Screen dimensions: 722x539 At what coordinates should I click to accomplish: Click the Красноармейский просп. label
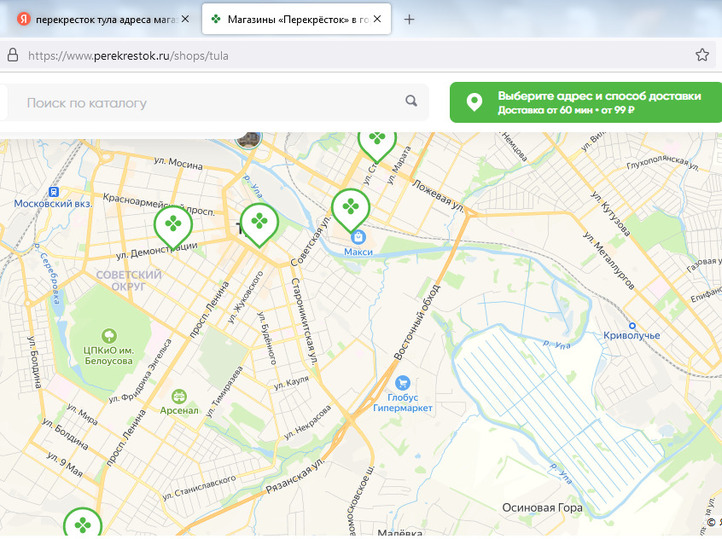tap(159, 204)
